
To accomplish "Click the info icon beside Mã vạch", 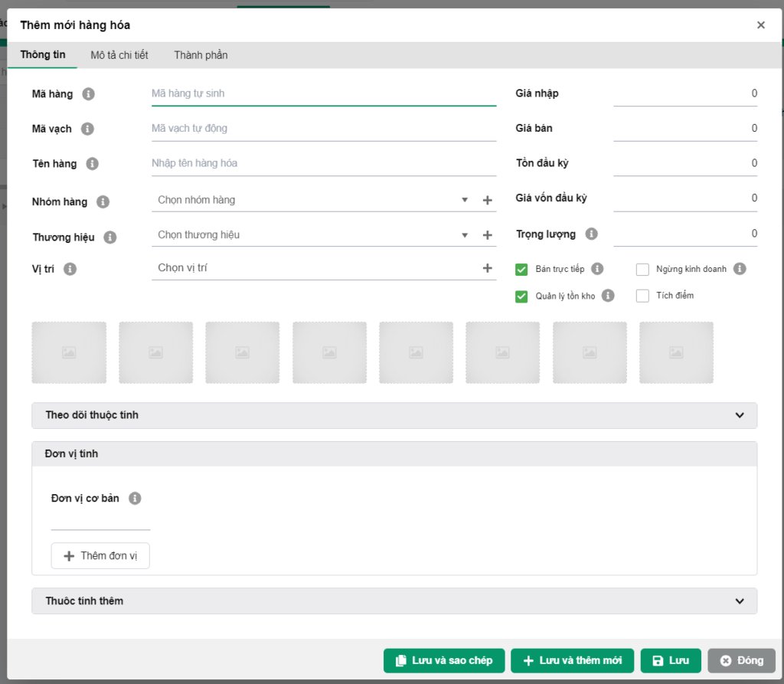I will tap(87, 129).
